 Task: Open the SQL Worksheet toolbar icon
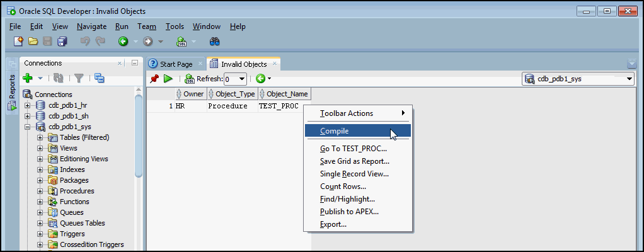(x=181, y=42)
